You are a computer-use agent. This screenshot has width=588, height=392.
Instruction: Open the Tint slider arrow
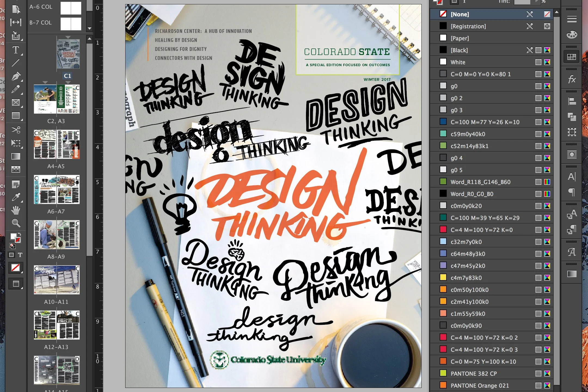(537, 2)
